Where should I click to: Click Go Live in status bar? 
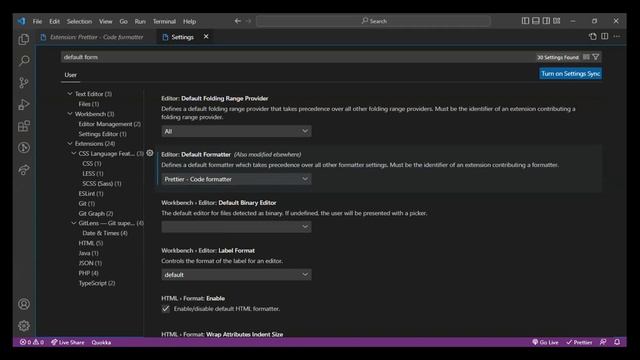point(545,342)
